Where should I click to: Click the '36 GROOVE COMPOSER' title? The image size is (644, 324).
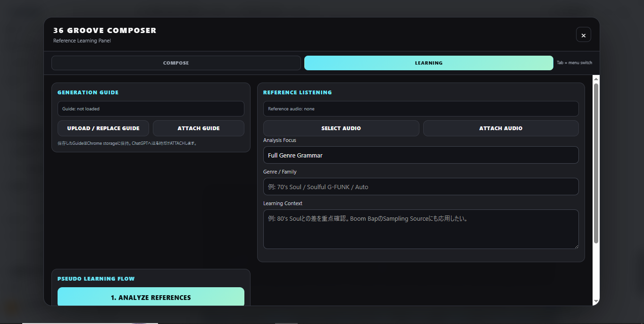point(105,31)
